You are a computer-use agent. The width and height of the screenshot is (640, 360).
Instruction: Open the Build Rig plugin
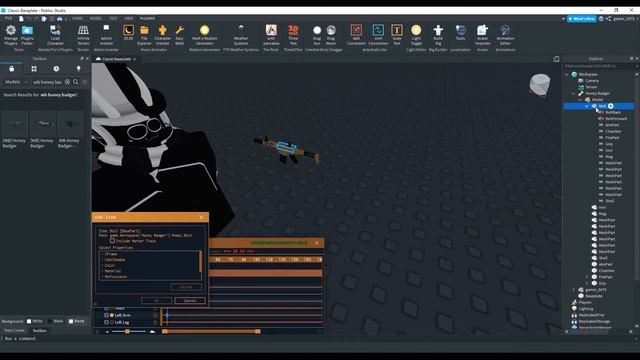click(438, 35)
